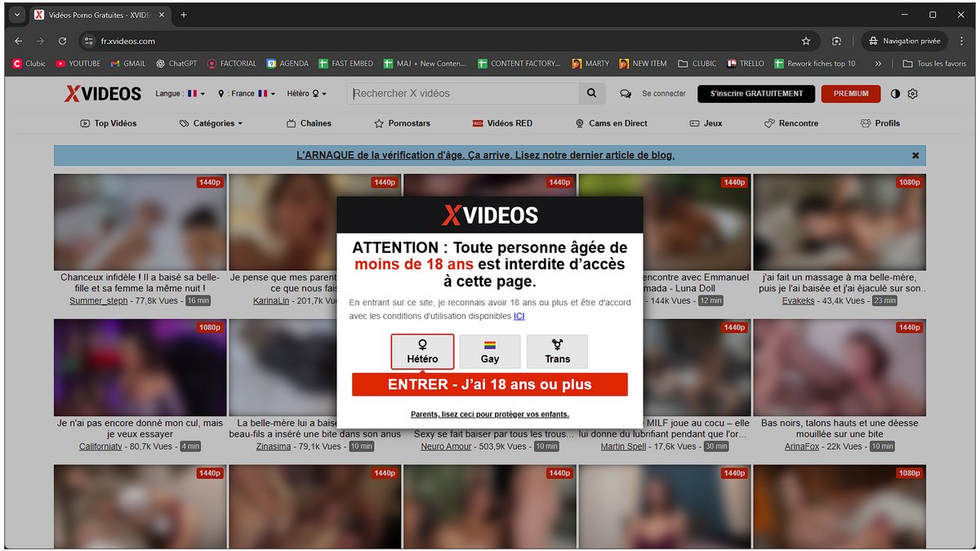Click the Se connecter link
This screenshot has height=551, width=980.
[x=664, y=94]
